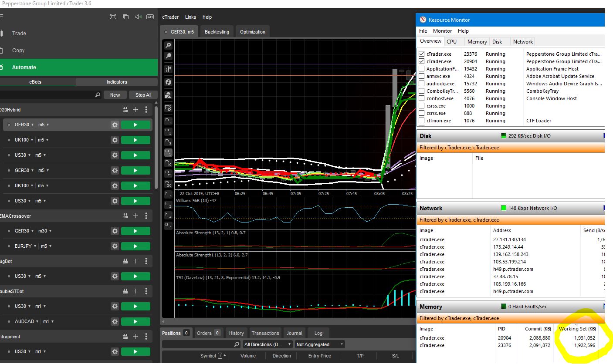Switch to the Optimization tab

[x=253, y=32]
